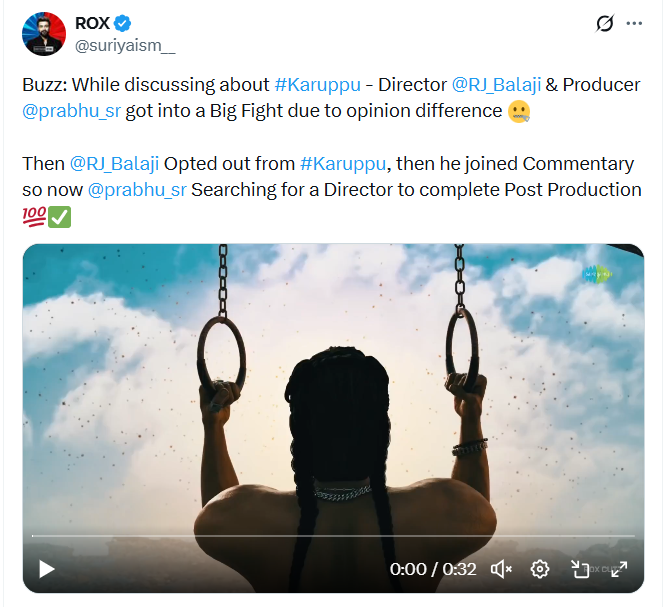Screen dimensions: 668x607
Task: Open second #Karuppu hashtag after 'Opted out from'
Action: coord(343,163)
